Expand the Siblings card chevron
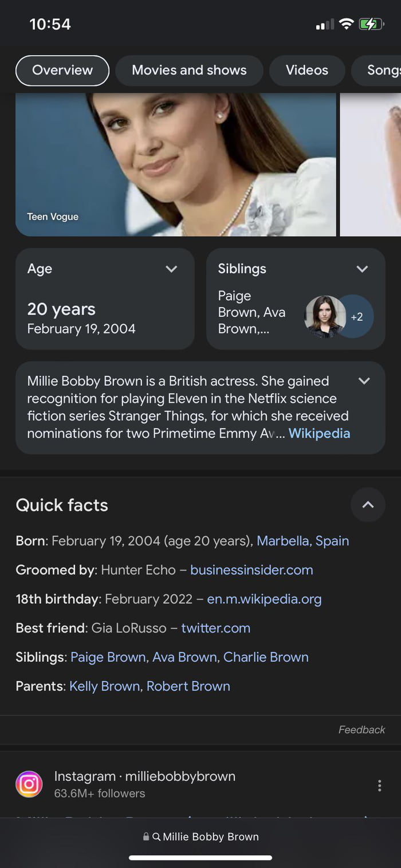401x868 pixels. [361, 269]
